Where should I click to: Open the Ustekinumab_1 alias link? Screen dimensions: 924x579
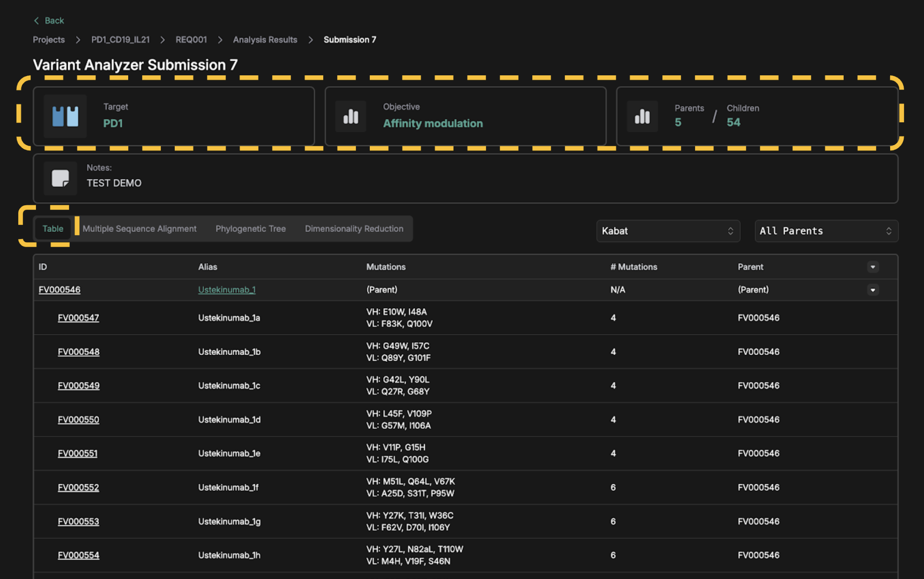pyautogui.click(x=227, y=290)
